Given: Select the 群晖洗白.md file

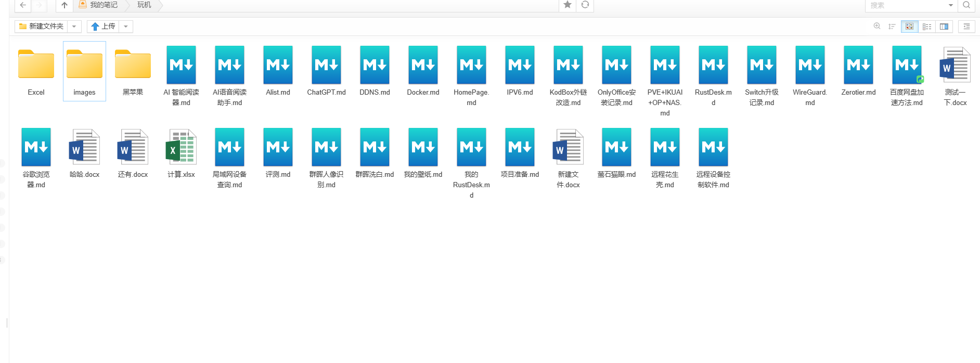Looking at the screenshot, I should [x=375, y=153].
